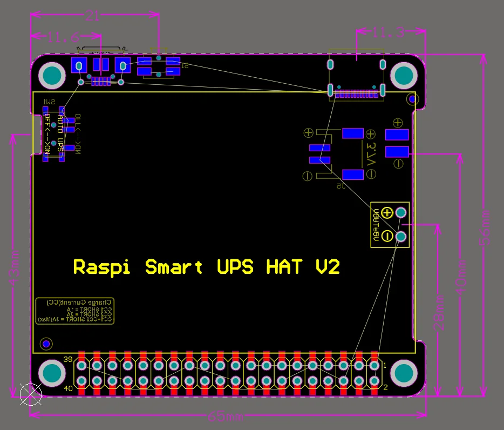Select the mirrored 'CC2 SHORT = 2A' line
504x430 pixels.
pyautogui.click(x=89, y=314)
